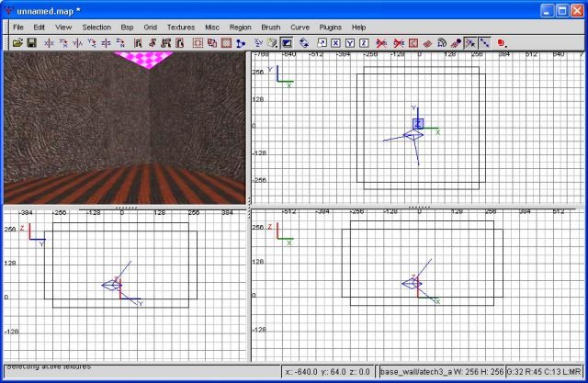Screen dimensions: 588x383
Task: Open the texture view mode dropdown
Action: [x=273, y=43]
